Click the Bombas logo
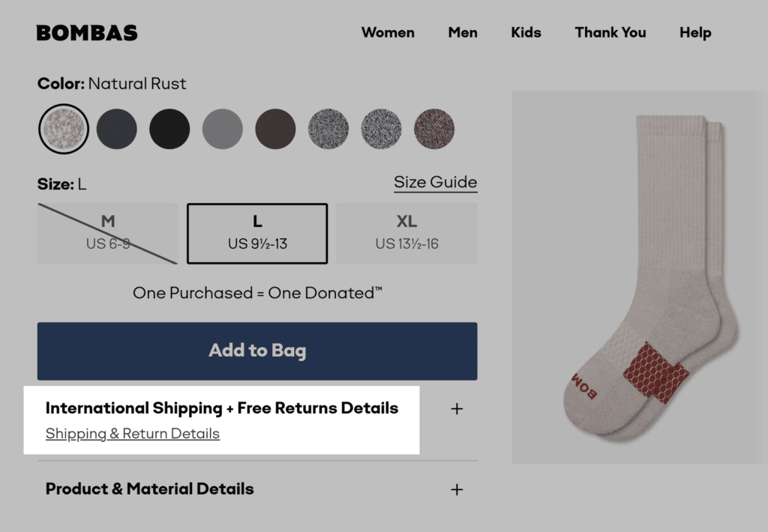Viewport: 768px width, 532px height. point(85,31)
